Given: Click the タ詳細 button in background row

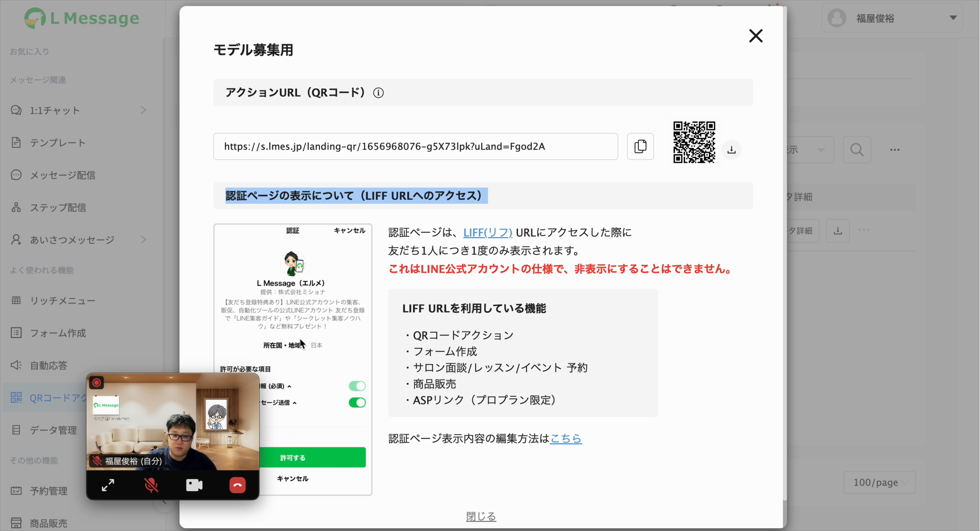Looking at the screenshot, I should coord(802,231).
